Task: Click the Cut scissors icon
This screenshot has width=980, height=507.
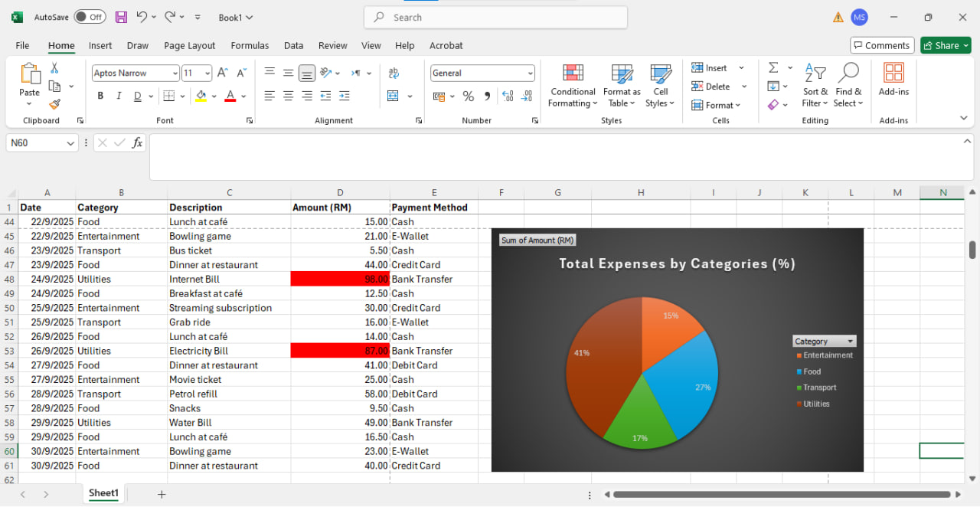Action: pos(54,68)
